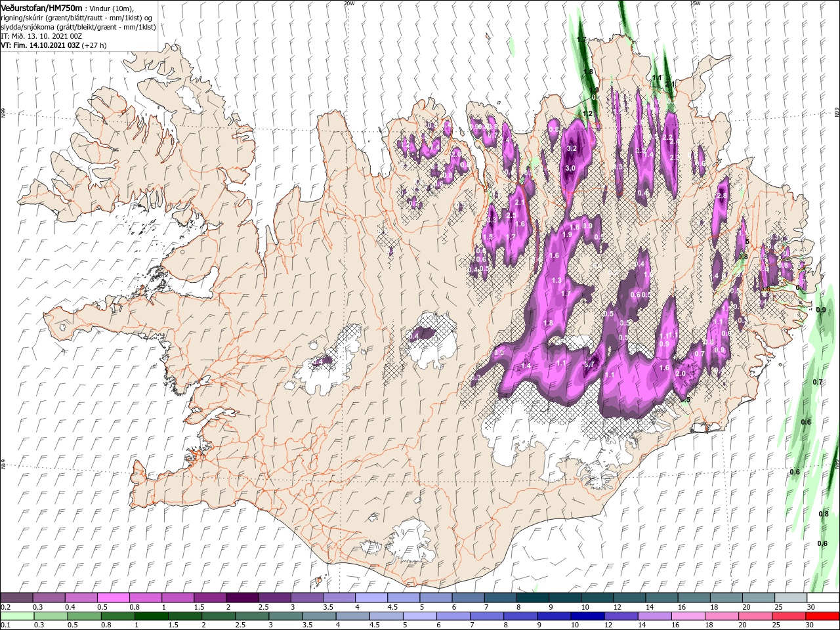Viewport: 840px width, 630px height.
Task: Click the 2.0 snowfall value on the map
Action: click(680, 373)
